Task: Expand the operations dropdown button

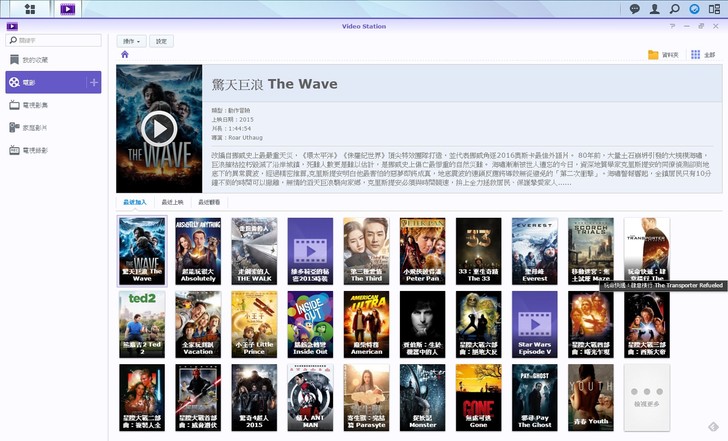Action: (131, 41)
